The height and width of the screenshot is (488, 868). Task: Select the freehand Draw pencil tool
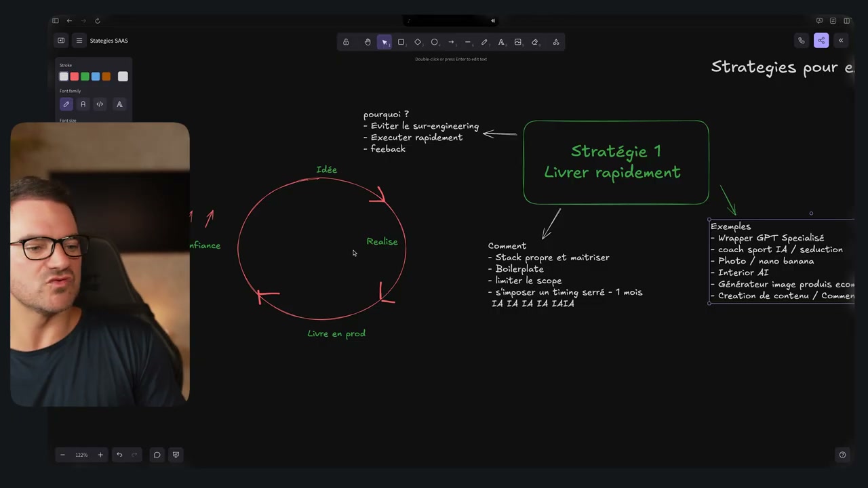[484, 42]
